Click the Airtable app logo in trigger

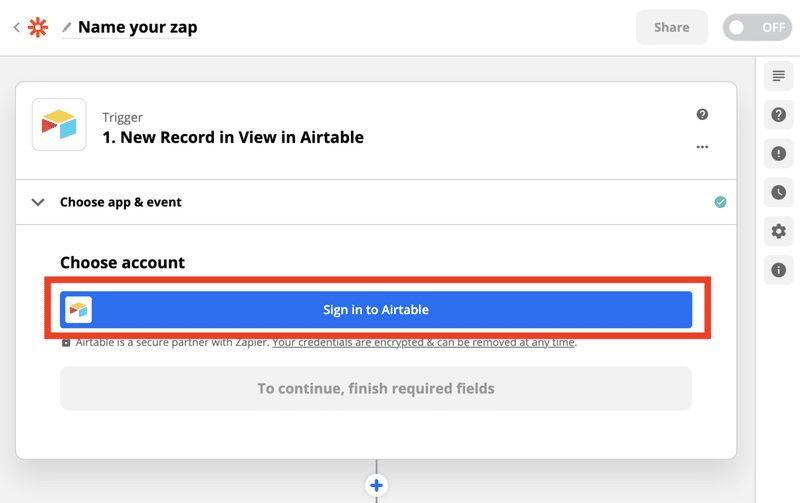(x=59, y=124)
